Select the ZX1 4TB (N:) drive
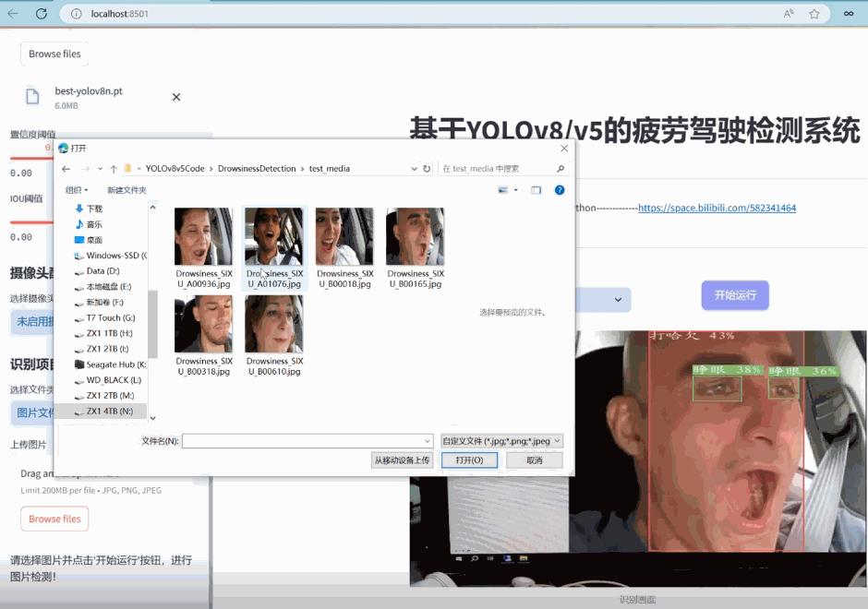The image size is (868, 609). pos(108,410)
